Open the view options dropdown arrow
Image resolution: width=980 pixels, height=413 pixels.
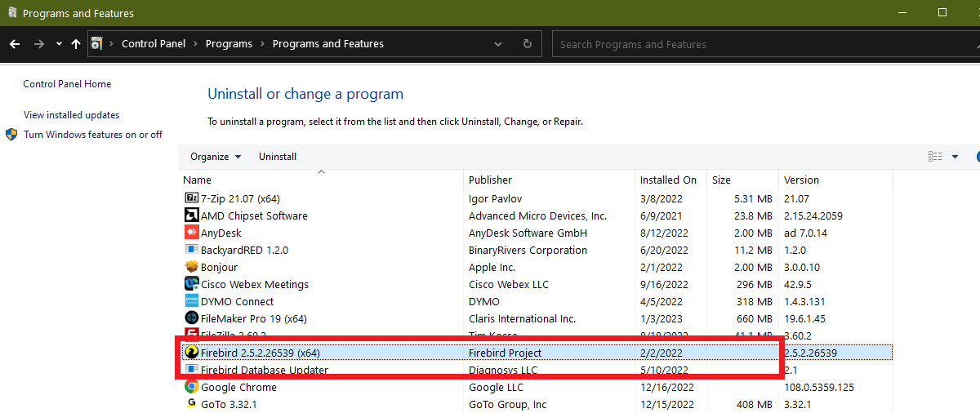pyautogui.click(x=955, y=156)
